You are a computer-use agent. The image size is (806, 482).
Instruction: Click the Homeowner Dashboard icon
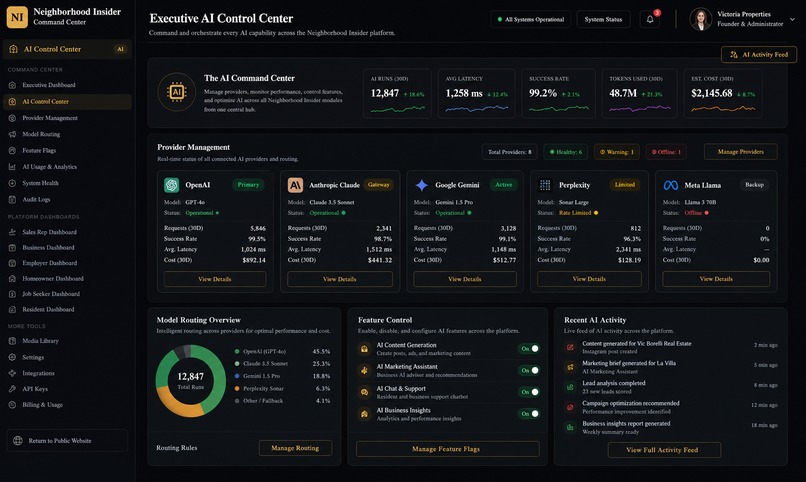click(12, 279)
